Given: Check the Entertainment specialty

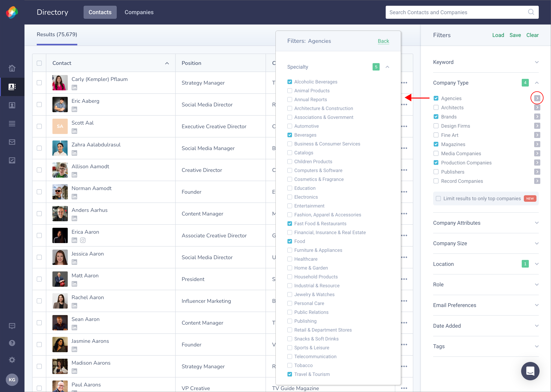Looking at the screenshot, I should coord(290,206).
